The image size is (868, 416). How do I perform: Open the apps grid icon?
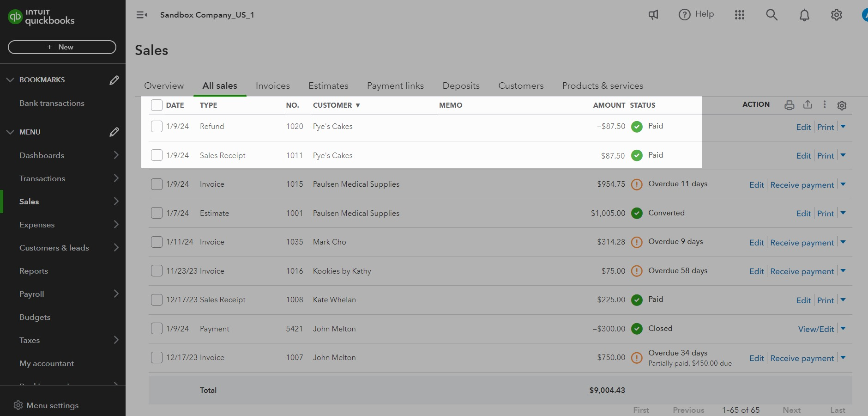(740, 15)
